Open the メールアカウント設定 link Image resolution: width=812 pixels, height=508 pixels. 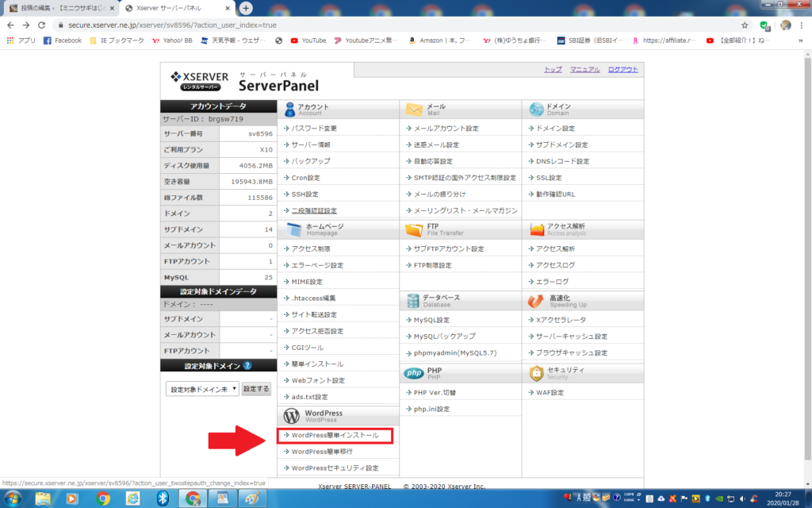pos(446,128)
